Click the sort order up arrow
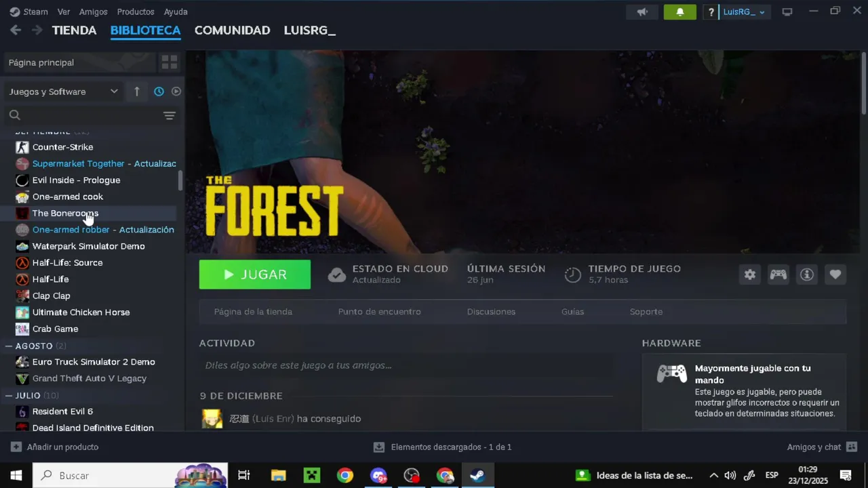Image resolution: width=868 pixels, height=488 pixels. (x=136, y=91)
